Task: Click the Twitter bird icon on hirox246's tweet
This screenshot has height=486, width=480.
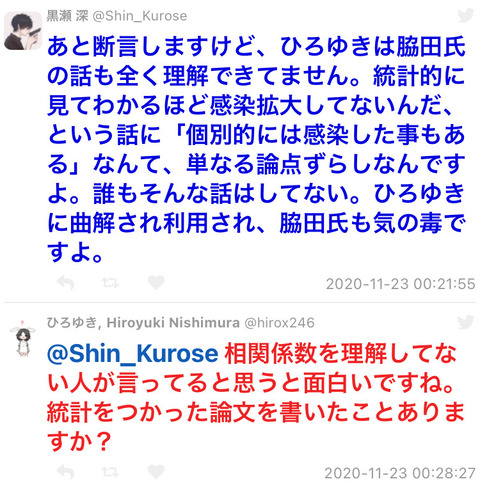Action: tap(465, 322)
